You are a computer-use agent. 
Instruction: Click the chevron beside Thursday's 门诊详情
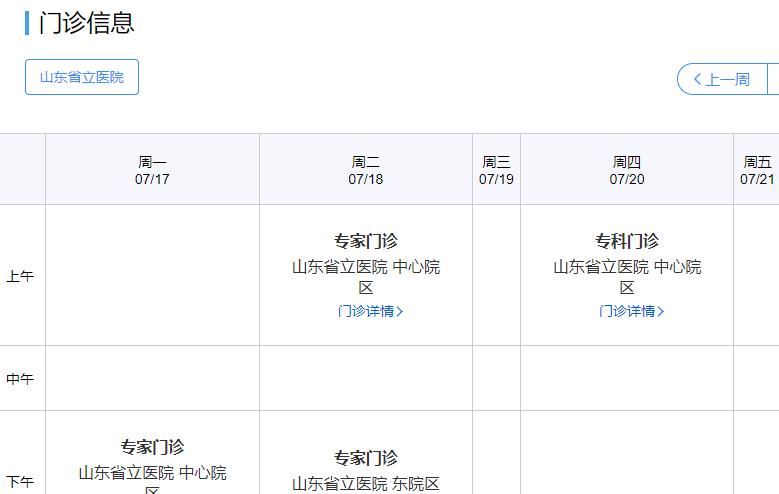661,311
